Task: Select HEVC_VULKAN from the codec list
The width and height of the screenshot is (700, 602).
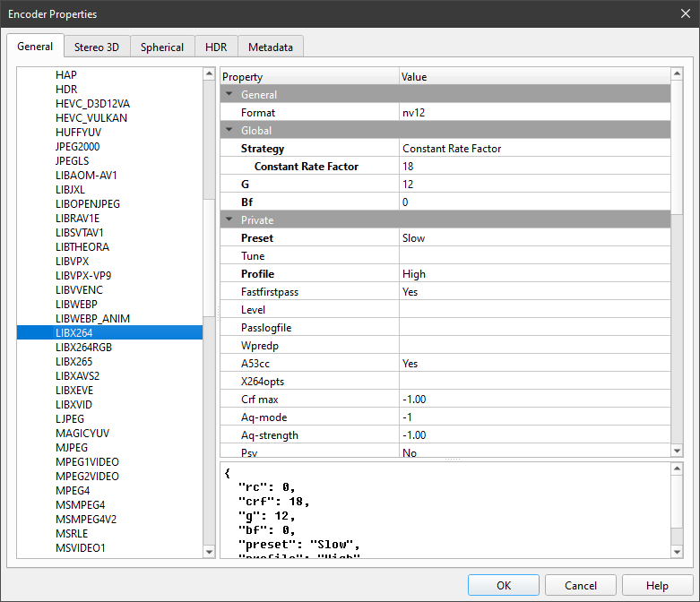Action: coord(91,117)
